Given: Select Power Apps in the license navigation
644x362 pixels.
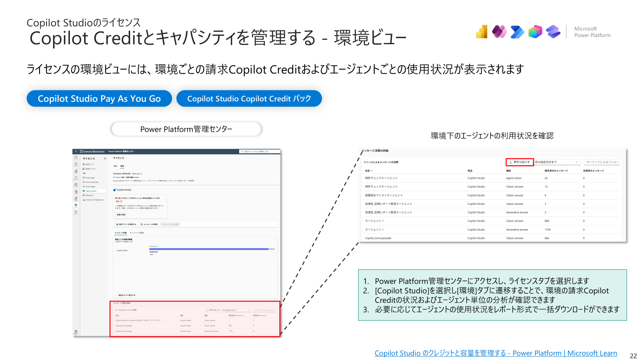Looking at the screenshot, I should point(89,178).
